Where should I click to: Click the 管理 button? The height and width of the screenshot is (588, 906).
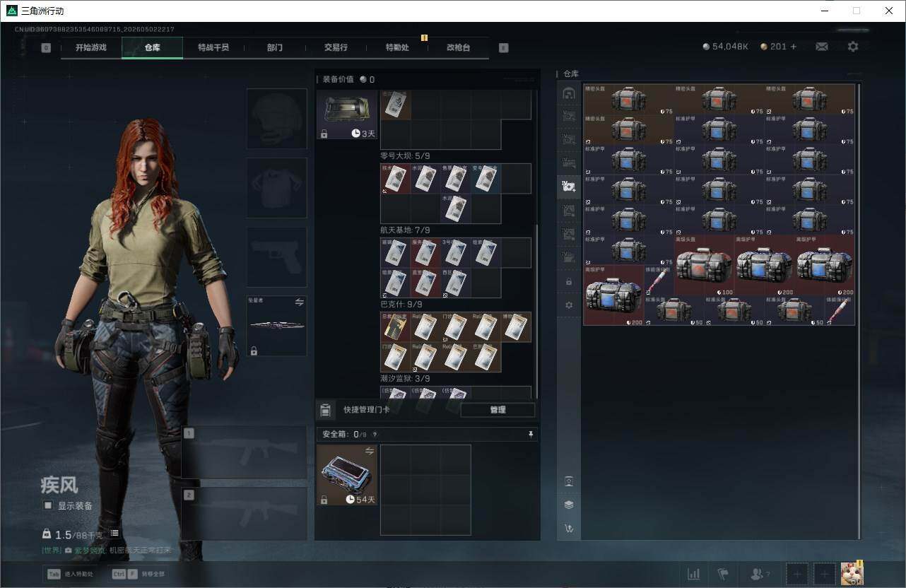[x=498, y=410]
